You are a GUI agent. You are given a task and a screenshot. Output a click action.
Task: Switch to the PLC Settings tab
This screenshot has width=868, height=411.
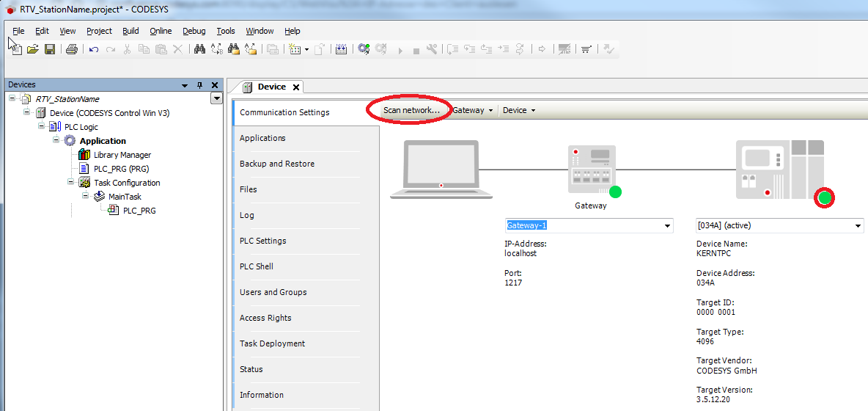[262, 241]
